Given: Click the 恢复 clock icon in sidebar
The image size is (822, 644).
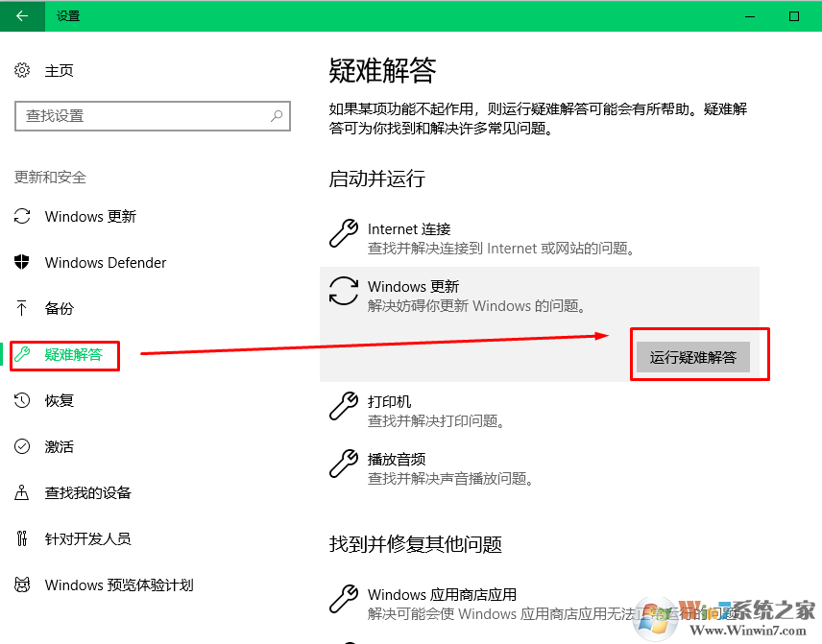Looking at the screenshot, I should (x=22, y=400).
